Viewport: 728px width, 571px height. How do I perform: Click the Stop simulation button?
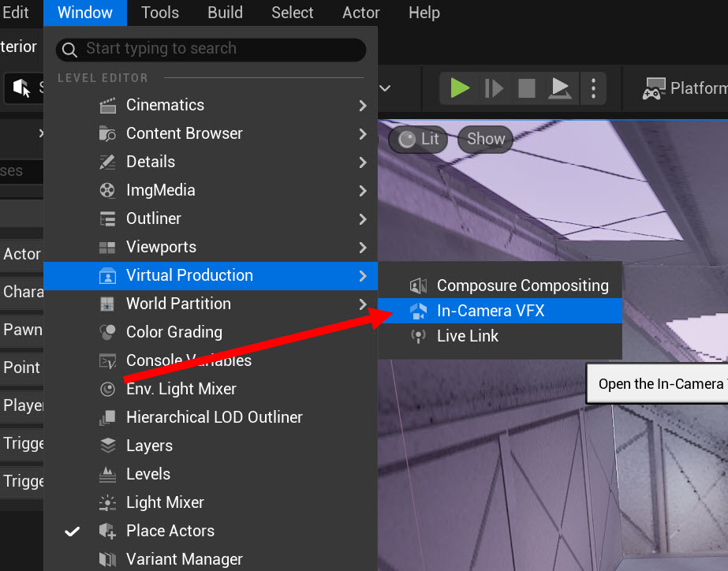coord(527,88)
